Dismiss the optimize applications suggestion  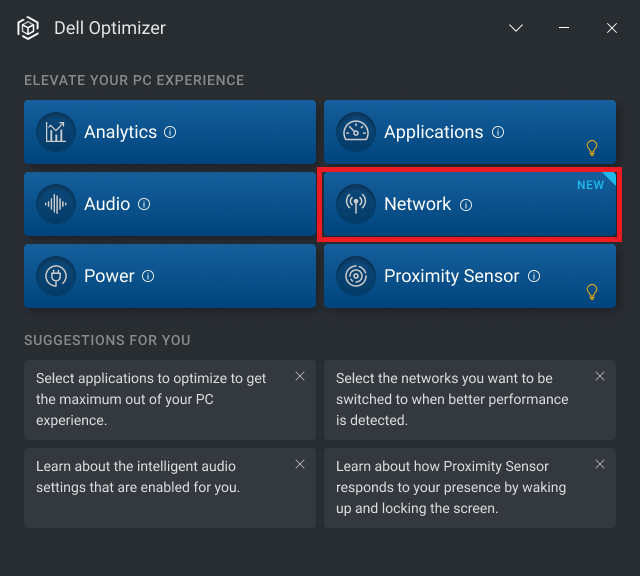[300, 376]
